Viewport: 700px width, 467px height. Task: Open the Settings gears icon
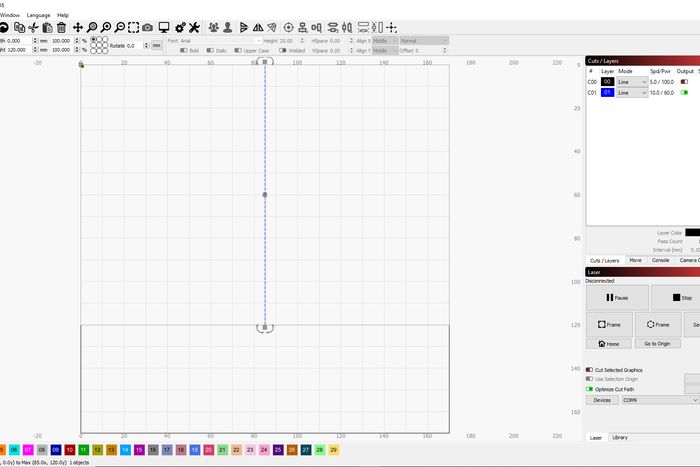[180, 27]
